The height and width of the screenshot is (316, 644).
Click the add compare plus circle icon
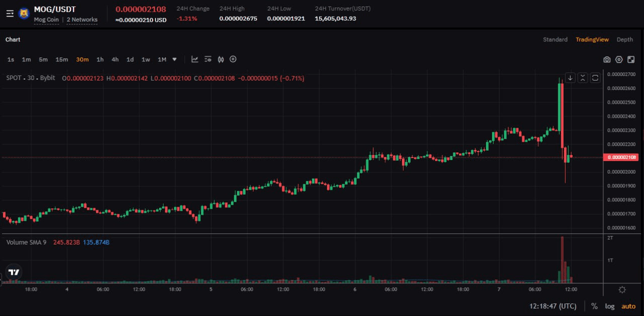(233, 59)
